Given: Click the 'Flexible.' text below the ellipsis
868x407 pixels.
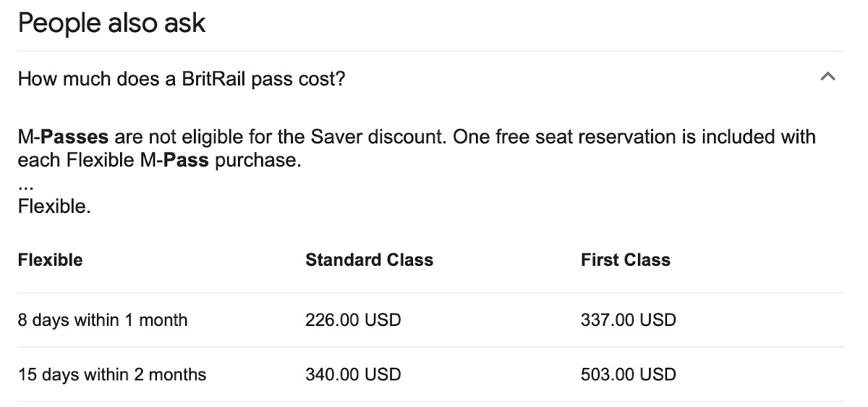Looking at the screenshot, I should tap(54, 206).
